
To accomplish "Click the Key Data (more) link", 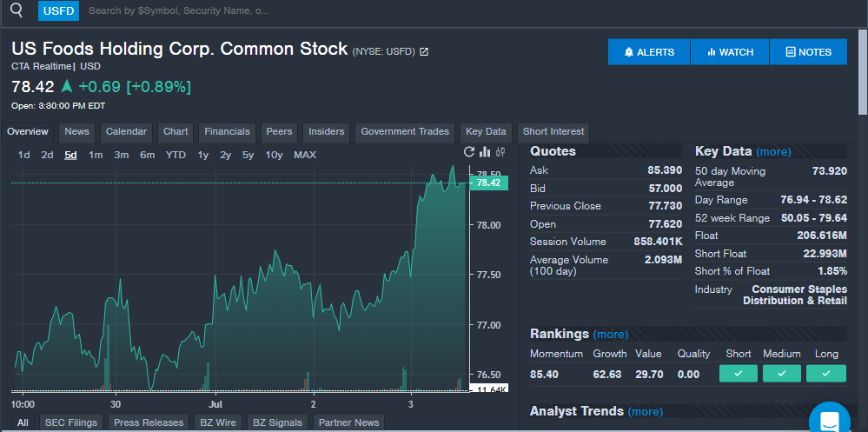I will click(773, 152).
